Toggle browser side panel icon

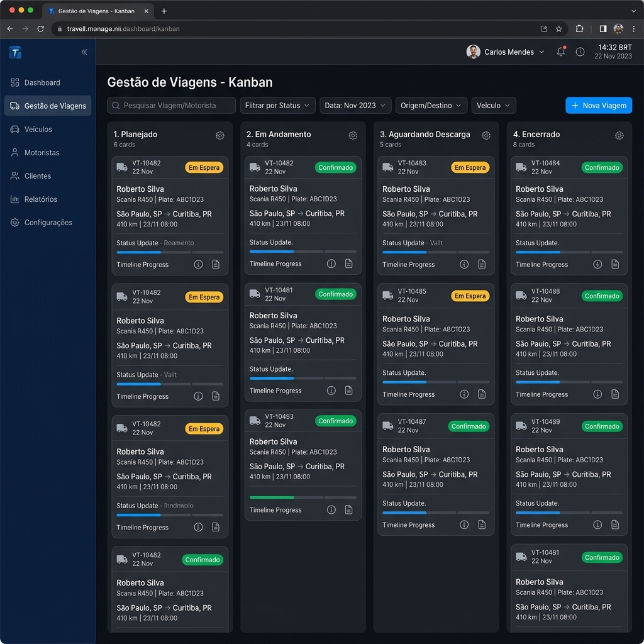pos(602,29)
